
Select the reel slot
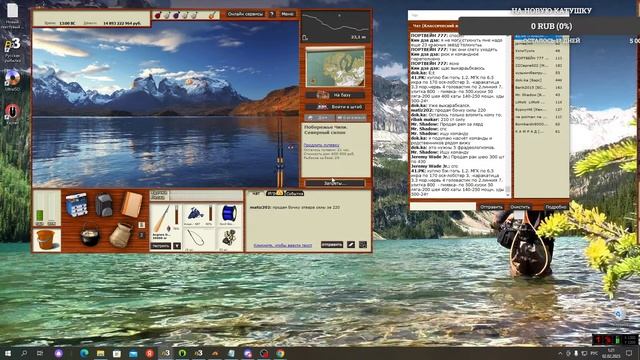pyautogui.click(x=229, y=238)
